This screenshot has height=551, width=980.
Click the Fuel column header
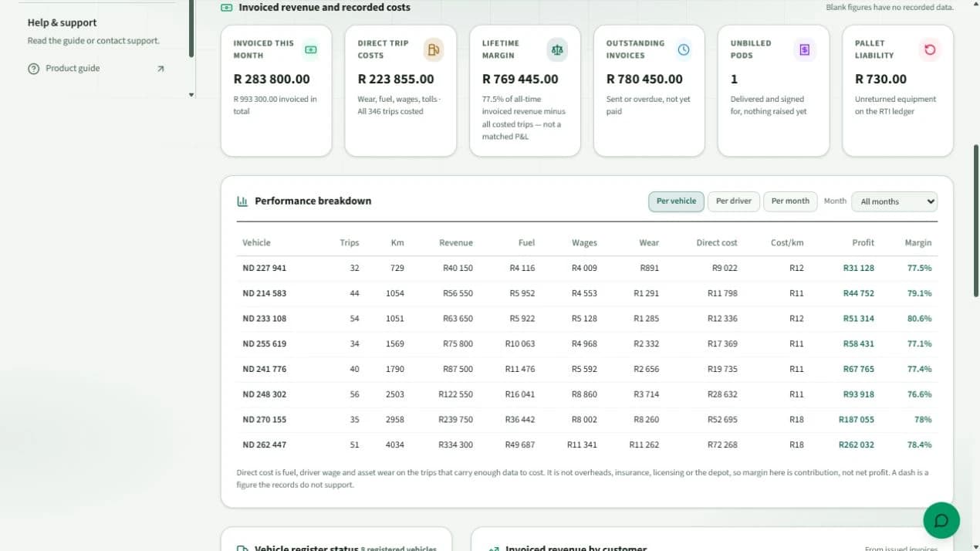tap(526, 242)
